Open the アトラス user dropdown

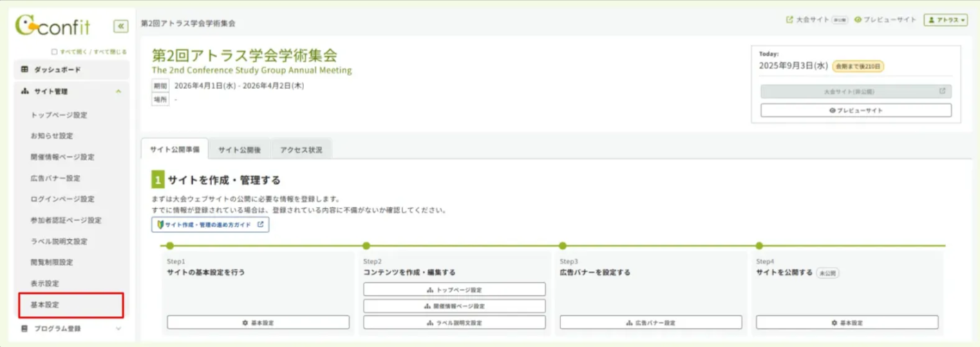tap(946, 20)
